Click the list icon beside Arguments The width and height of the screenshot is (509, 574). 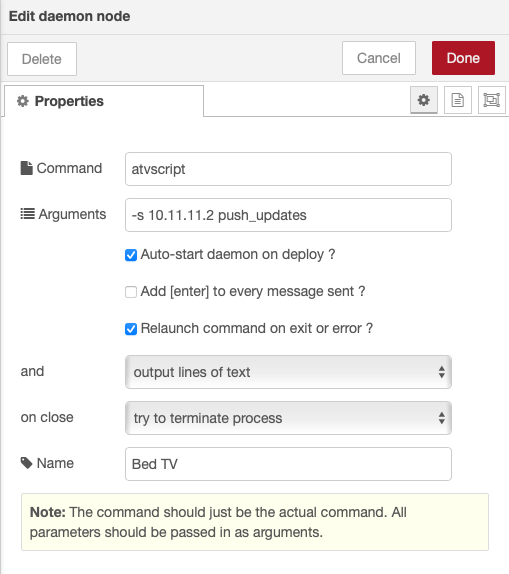point(27,214)
